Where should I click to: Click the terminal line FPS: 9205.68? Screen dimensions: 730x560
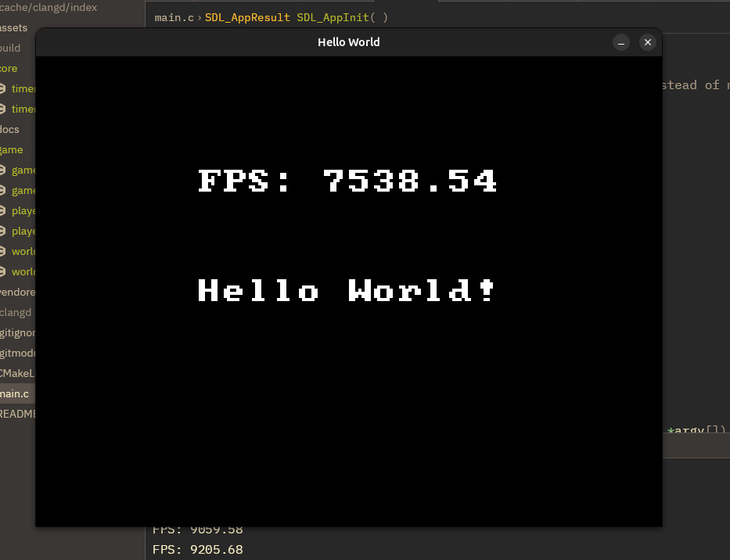click(x=198, y=549)
